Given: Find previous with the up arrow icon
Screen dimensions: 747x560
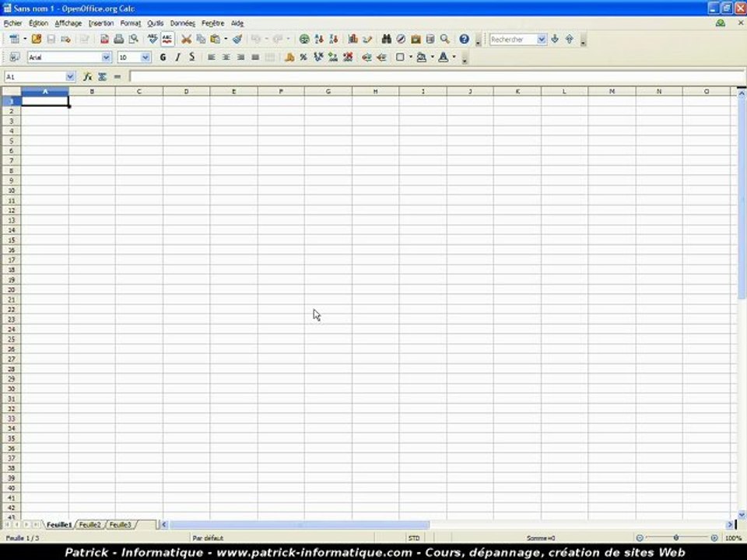Looking at the screenshot, I should [x=570, y=39].
